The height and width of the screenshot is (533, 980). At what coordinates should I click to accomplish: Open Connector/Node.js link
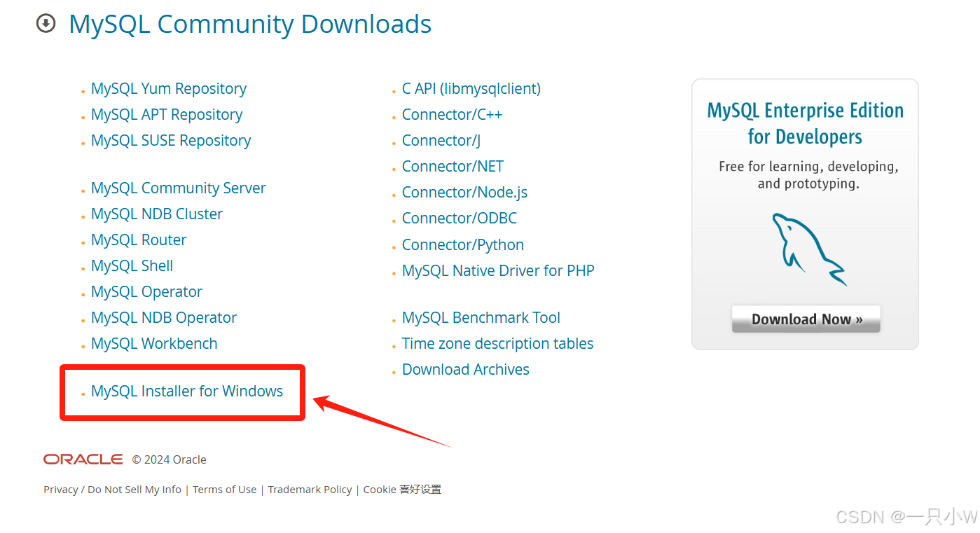point(464,193)
